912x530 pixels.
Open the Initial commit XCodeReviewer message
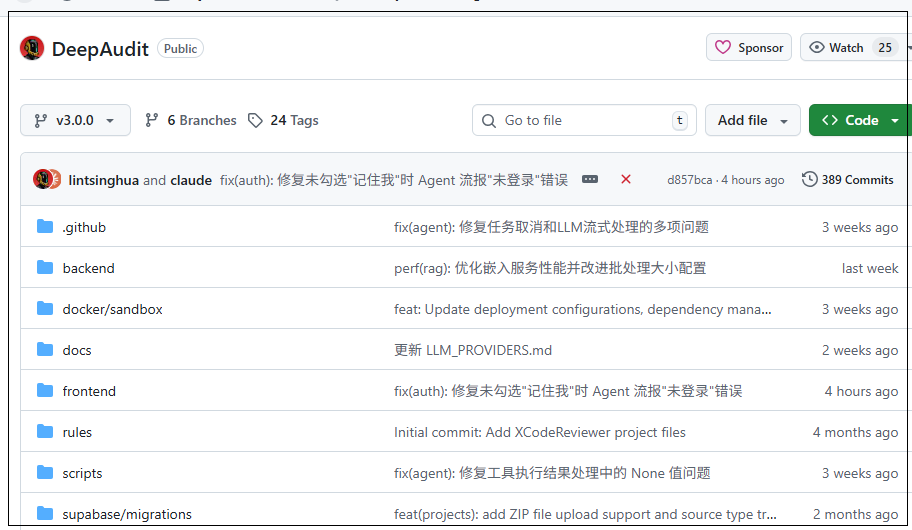tap(540, 432)
